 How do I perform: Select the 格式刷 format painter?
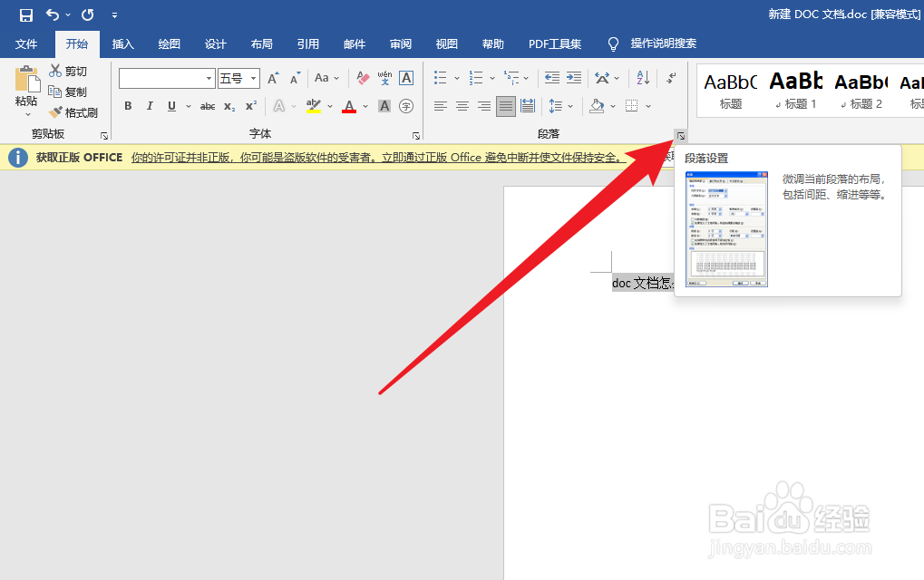[73, 112]
